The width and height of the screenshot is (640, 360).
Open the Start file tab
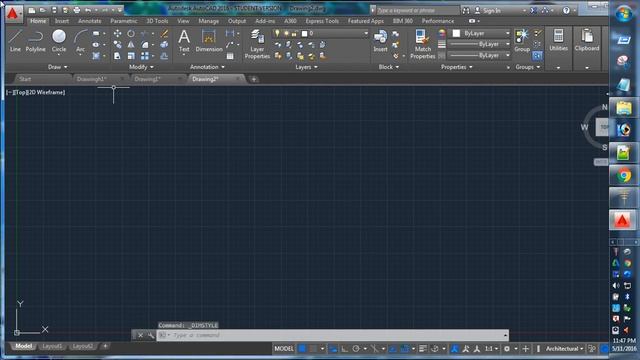click(x=25, y=79)
